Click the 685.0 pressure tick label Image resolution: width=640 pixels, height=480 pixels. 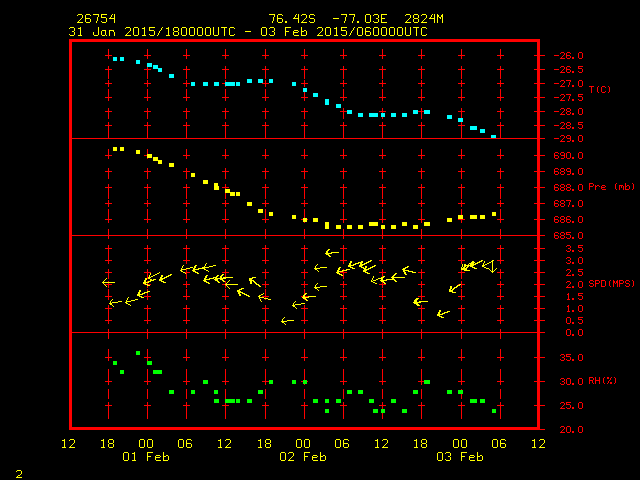(x=568, y=236)
